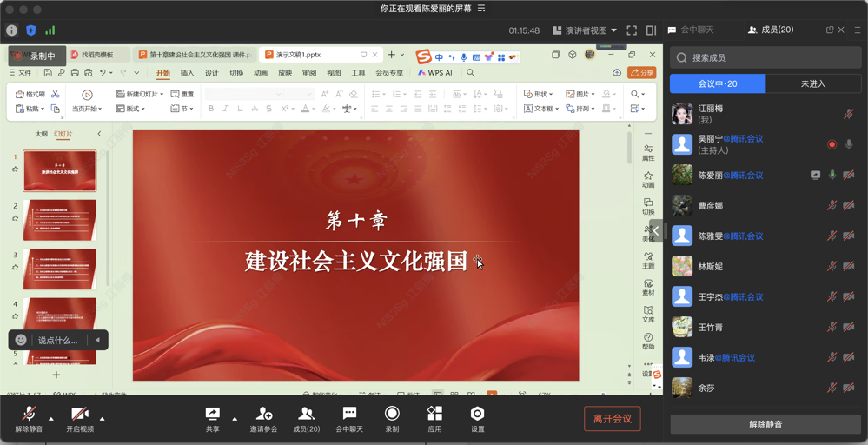The image size is (868, 445).
Task: Toggle 江丽梅's muted microphone icon
Action: 849,114
